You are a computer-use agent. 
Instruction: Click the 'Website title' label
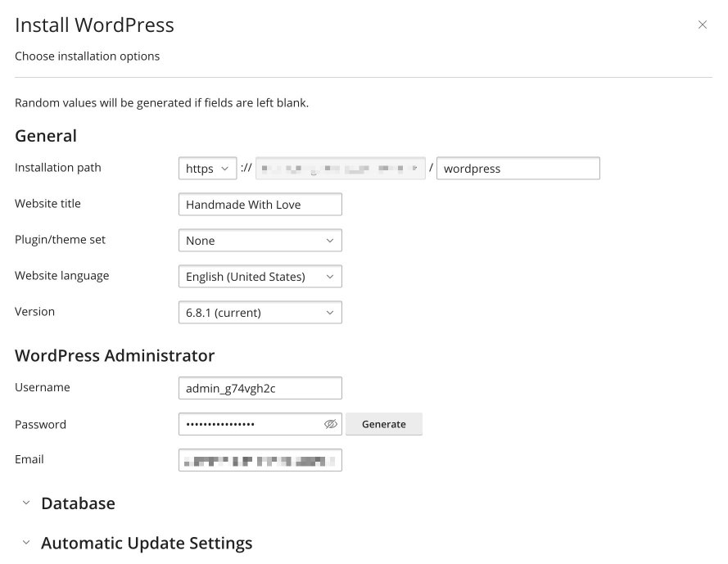point(47,203)
